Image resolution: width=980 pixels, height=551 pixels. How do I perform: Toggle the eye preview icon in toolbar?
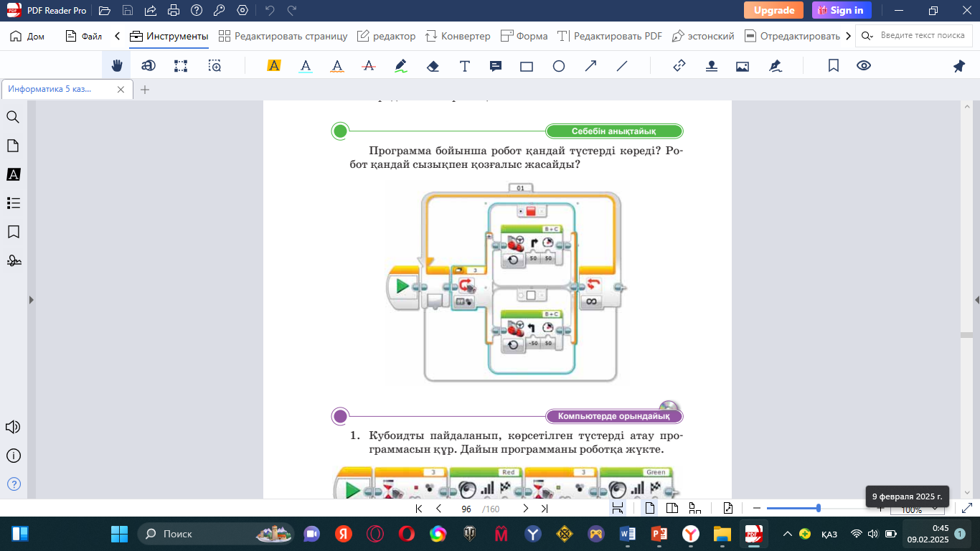tap(864, 66)
